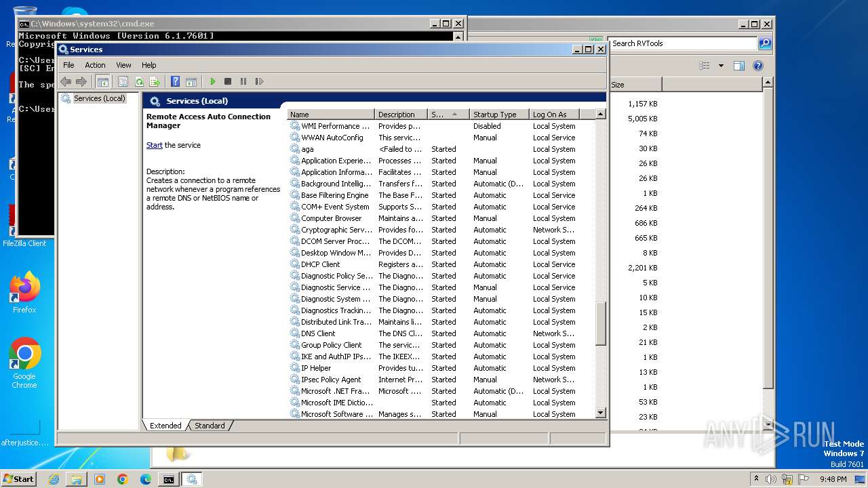Viewport: 868px width, 488px height.
Task: Open the Google Chrome desktop shortcut
Action: [24, 363]
